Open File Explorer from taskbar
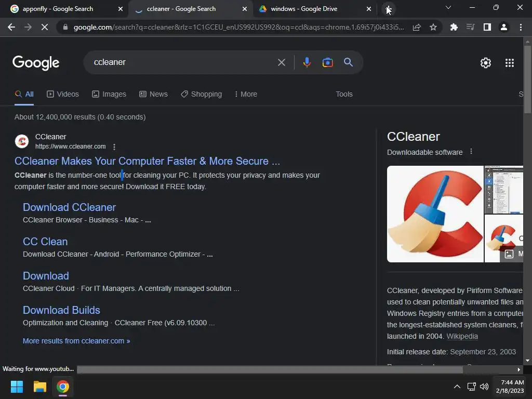 [x=39, y=387]
